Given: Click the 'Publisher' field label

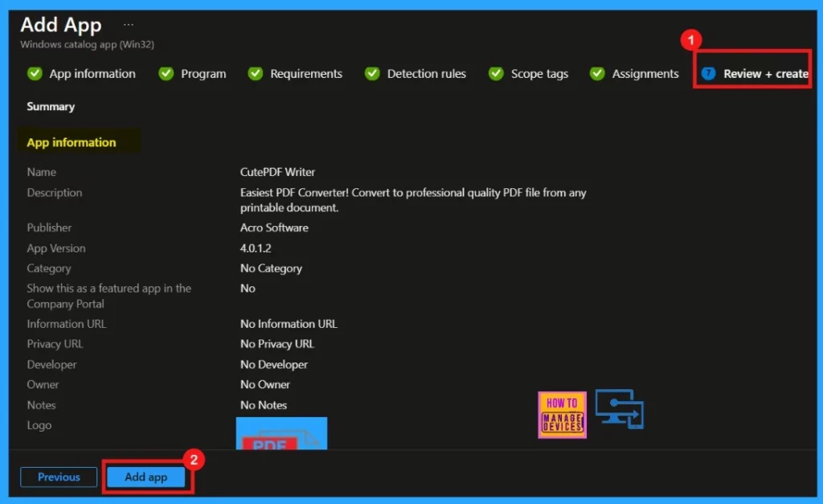Looking at the screenshot, I should pyautogui.click(x=49, y=227).
